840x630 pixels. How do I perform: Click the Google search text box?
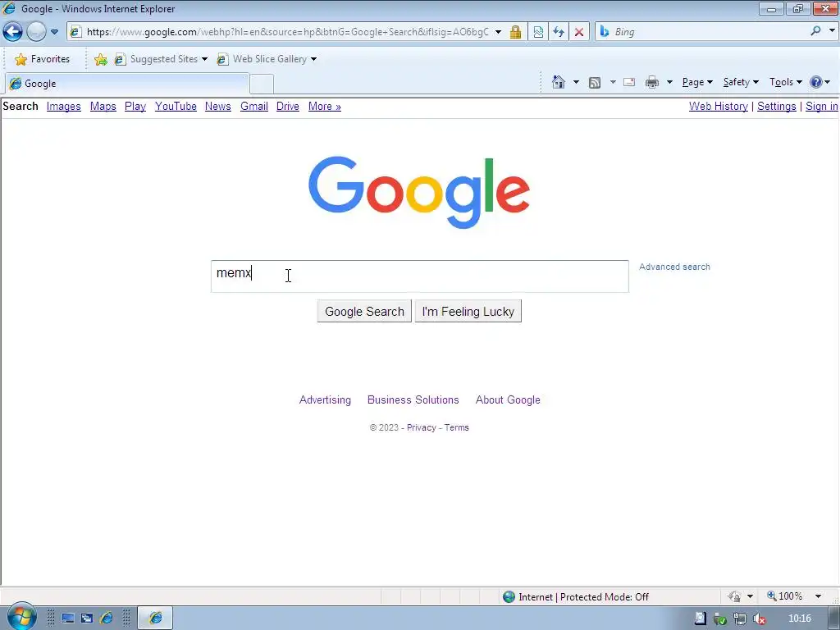[x=419, y=276]
